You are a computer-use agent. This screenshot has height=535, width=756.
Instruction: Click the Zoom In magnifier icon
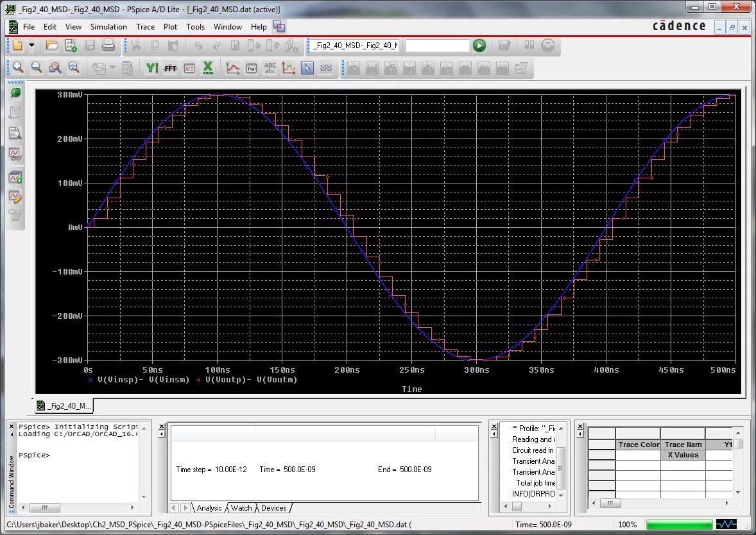(18, 67)
